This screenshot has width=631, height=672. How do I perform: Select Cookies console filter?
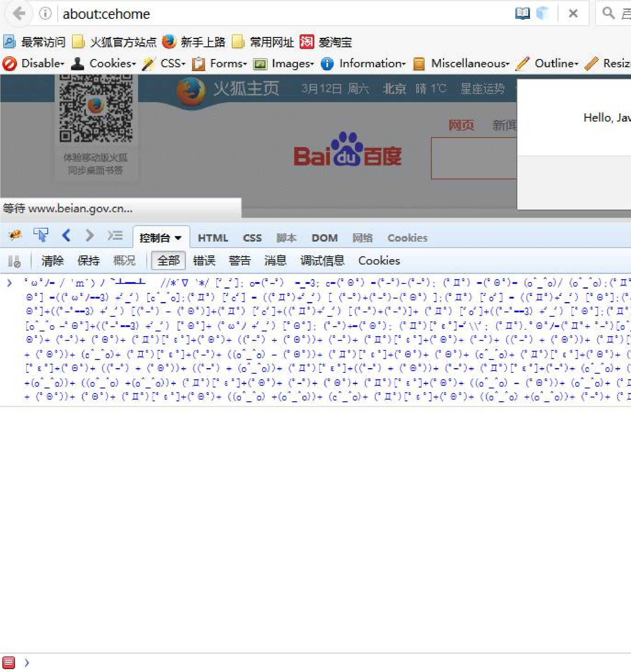[x=379, y=261]
